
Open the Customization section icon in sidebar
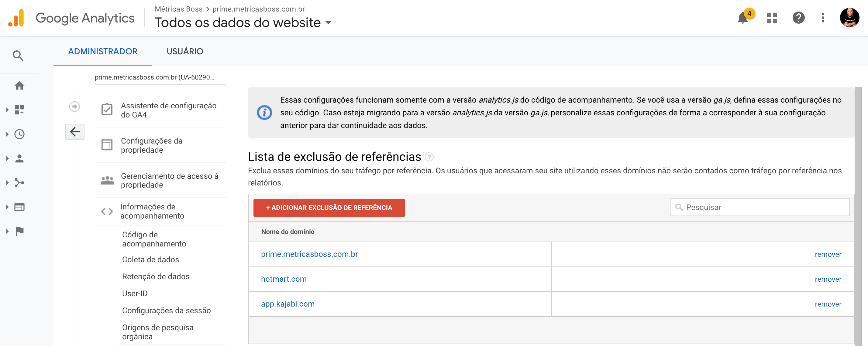[19, 110]
